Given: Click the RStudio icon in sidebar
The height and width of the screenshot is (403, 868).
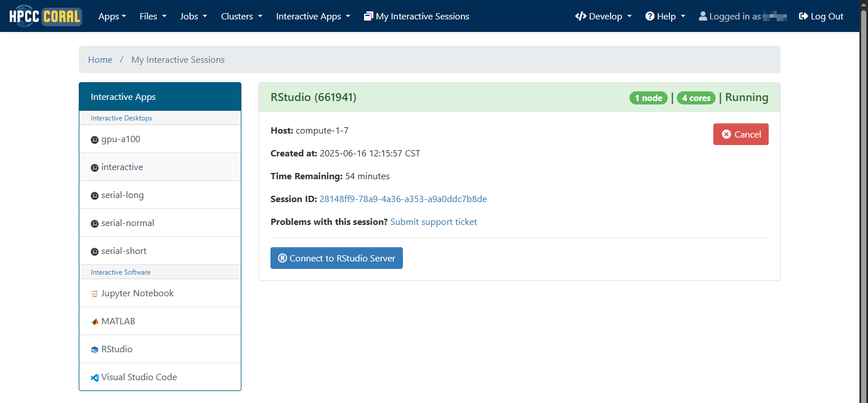Looking at the screenshot, I should (x=95, y=349).
